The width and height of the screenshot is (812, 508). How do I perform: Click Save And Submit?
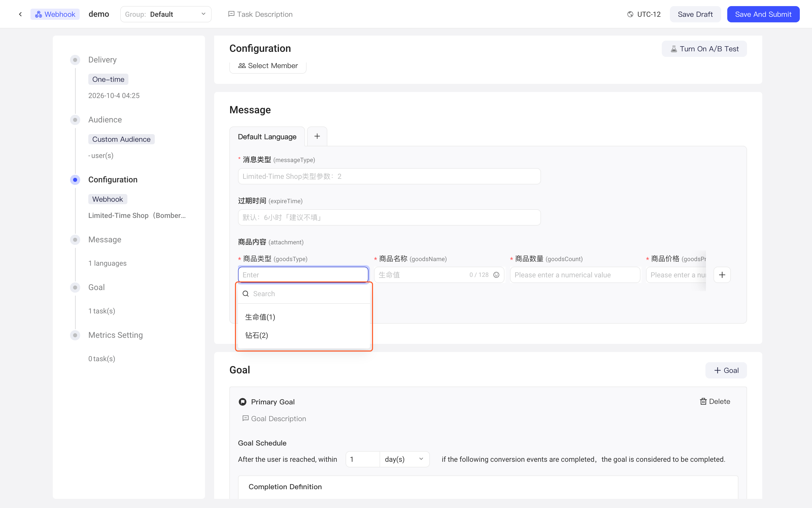point(763,14)
